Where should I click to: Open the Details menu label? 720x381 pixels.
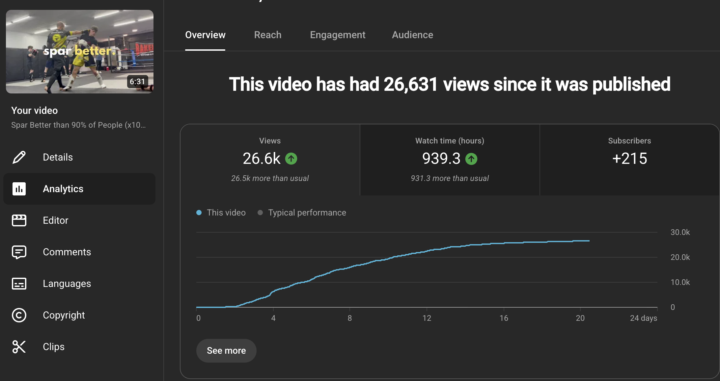pos(57,157)
